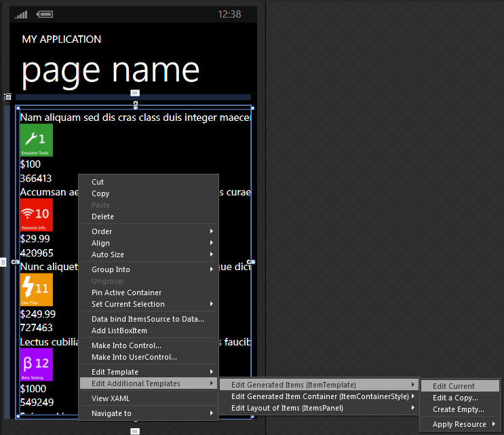Expand the Order submenu
The image size is (504, 435).
(x=102, y=231)
